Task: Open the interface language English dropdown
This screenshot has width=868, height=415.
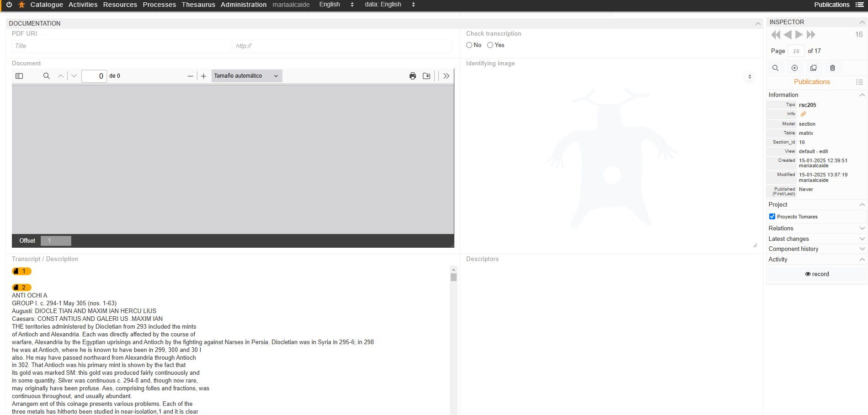Action: 337,5
